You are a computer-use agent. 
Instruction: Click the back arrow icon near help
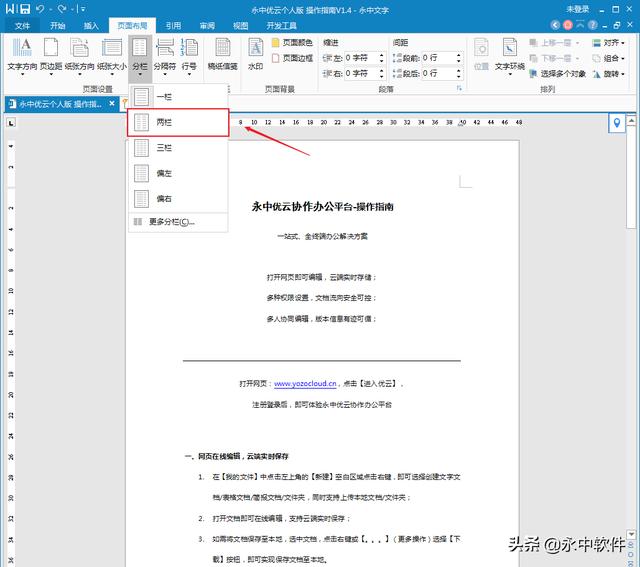(x=555, y=25)
